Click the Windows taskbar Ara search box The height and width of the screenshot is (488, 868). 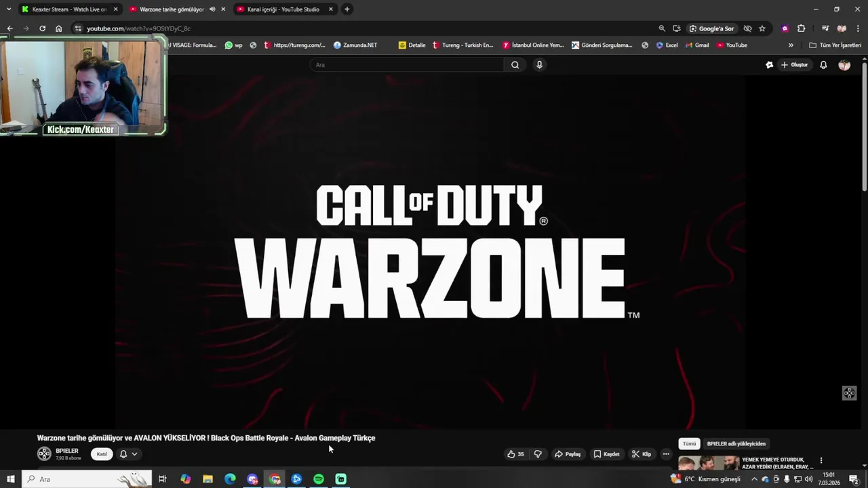[87, 479]
